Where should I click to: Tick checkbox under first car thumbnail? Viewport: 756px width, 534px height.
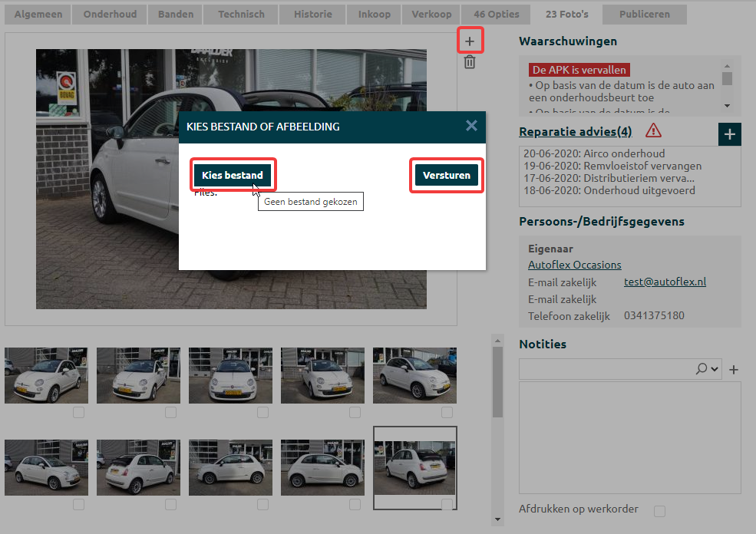(x=78, y=413)
